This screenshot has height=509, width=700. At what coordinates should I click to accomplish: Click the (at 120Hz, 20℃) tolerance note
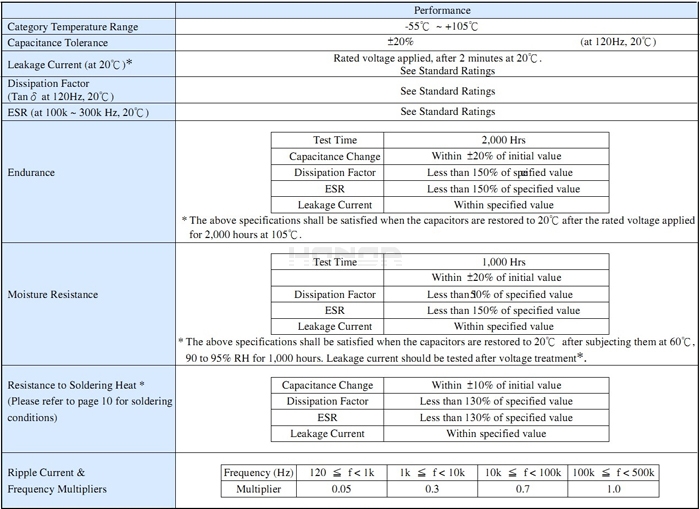[x=618, y=43]
